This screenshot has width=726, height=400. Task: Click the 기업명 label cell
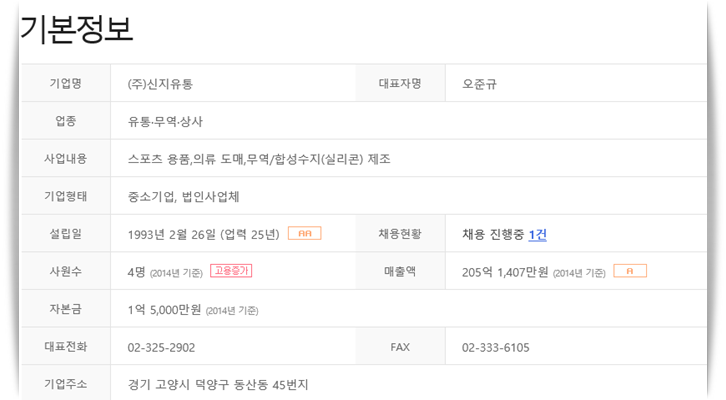coord(66,83)
